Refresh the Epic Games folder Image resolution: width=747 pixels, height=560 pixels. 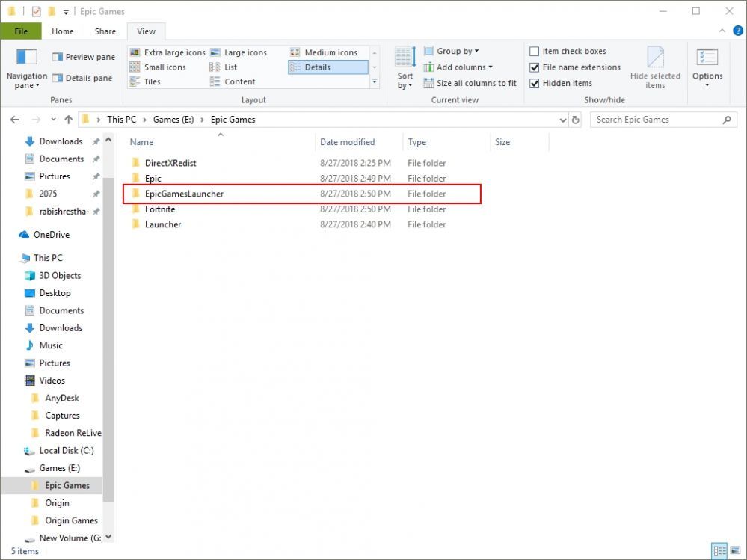(x=576, y=120)
